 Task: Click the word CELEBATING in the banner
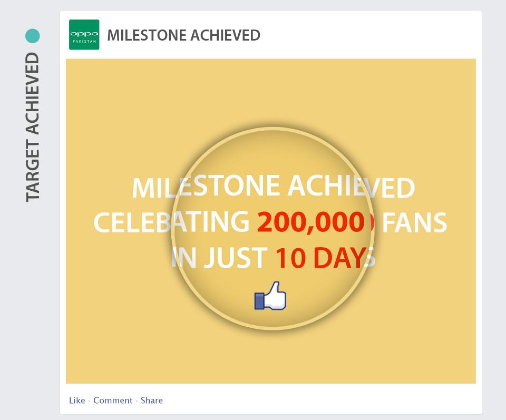[171, 223]
